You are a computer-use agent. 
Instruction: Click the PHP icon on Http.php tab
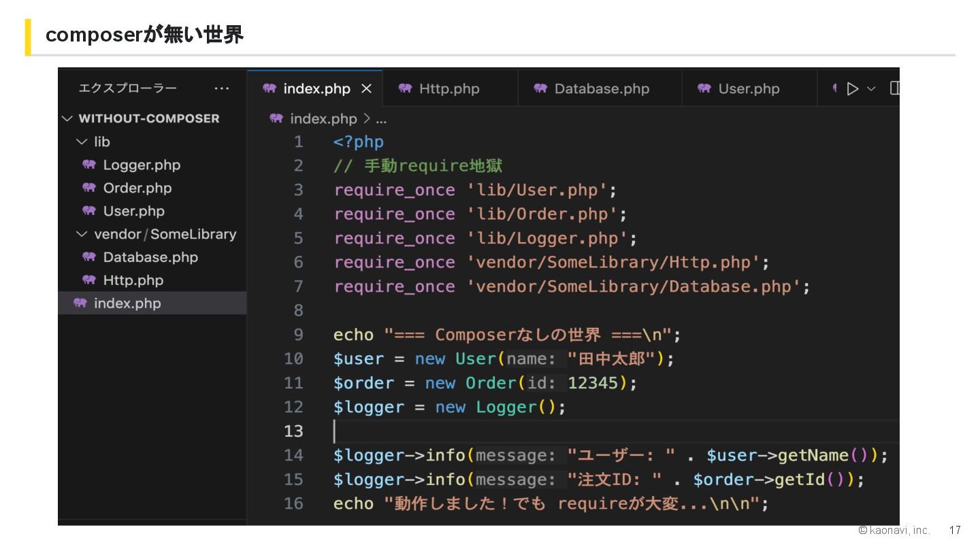click(406, 88)
